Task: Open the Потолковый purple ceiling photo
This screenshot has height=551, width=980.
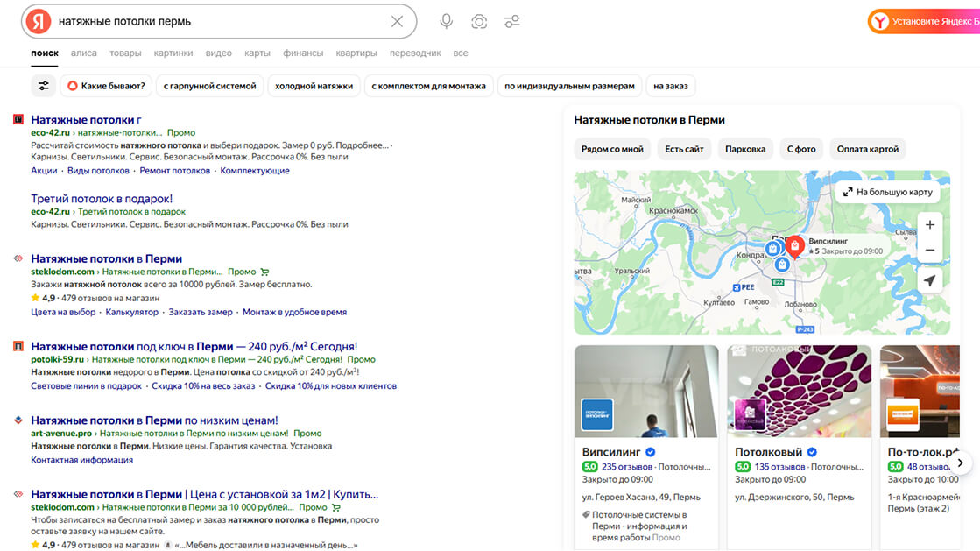Action: coord(800,391)
